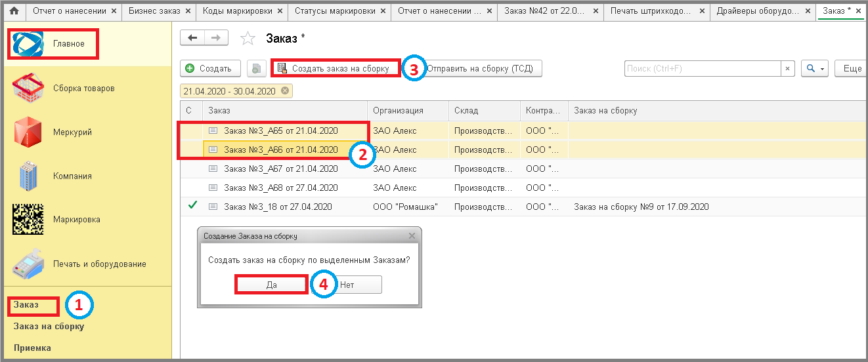Confirm with Да in the dialog
This screenshot has width=868, height=362.
(x=271, y=285)
